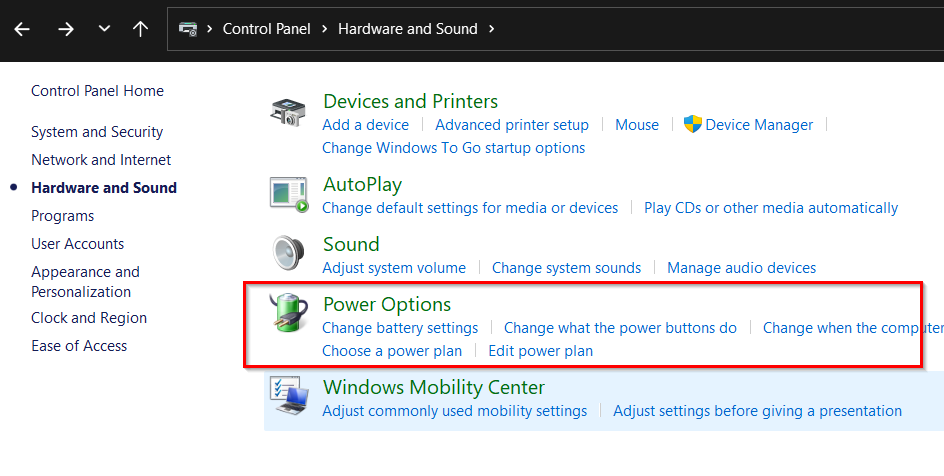Go forward with the right arrow
This screenshot has width=944, height=476.
click(66, 29)
